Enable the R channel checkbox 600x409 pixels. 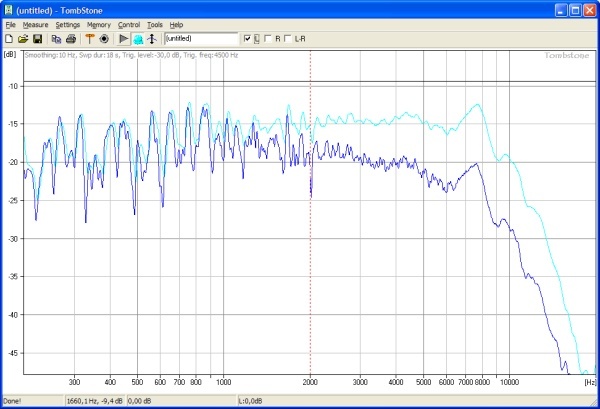coord(268,39)
